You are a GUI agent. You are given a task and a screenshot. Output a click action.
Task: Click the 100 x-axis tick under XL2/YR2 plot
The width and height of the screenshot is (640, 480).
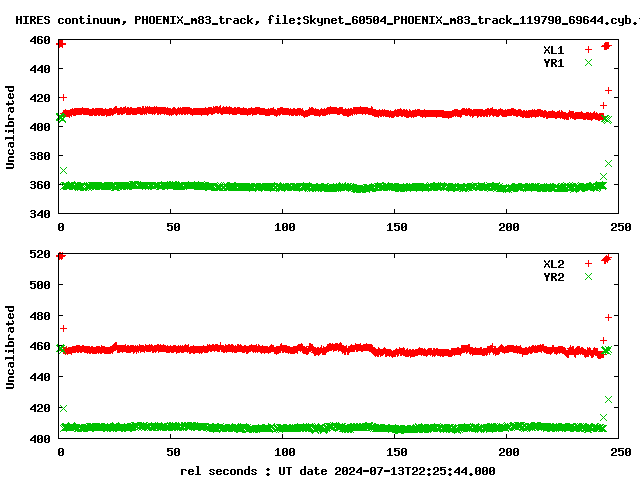(x=284, y=452)
